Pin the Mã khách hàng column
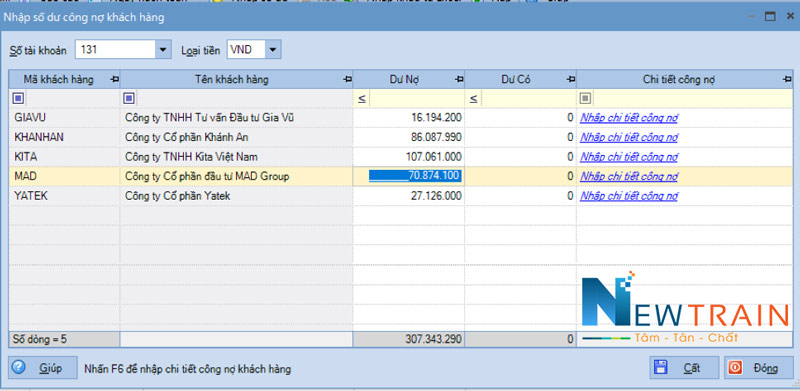The image size is (800, 391). tap(114, 80)
